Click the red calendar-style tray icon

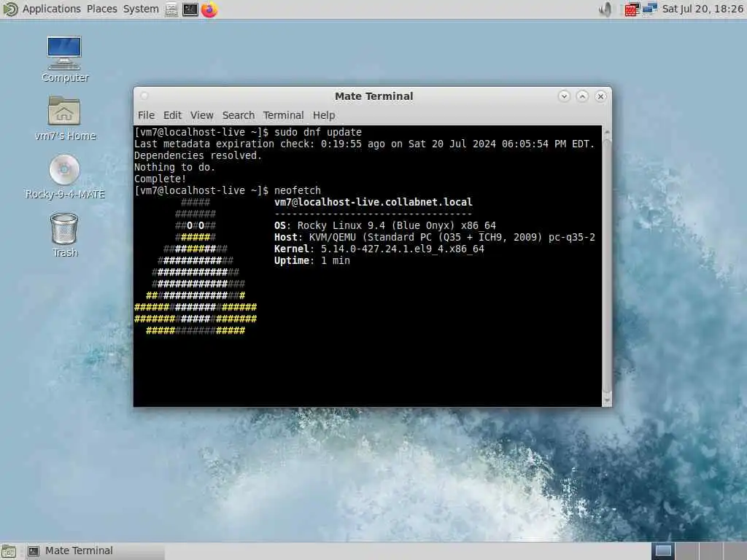[x=632, y=9]
